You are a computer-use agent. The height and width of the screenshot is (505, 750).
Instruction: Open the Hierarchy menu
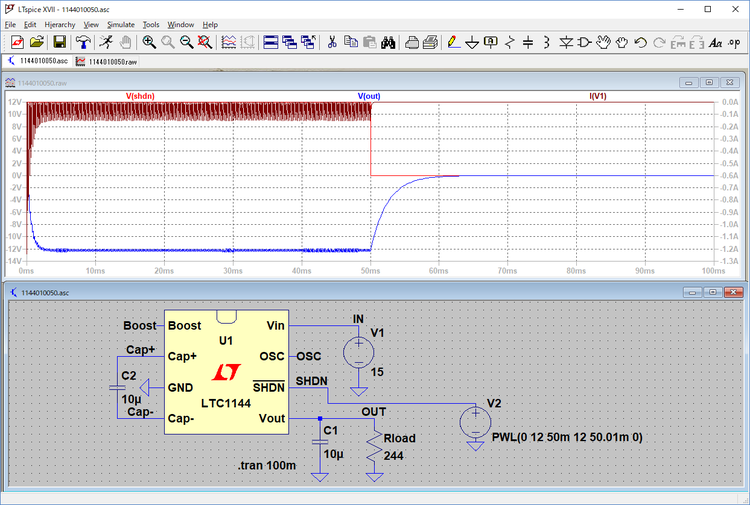[60, 24]
